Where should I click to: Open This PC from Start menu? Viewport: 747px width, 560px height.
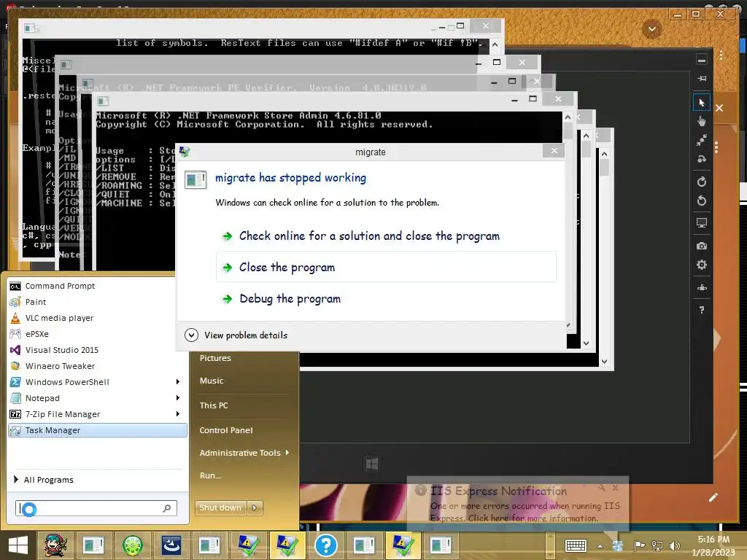214,405
